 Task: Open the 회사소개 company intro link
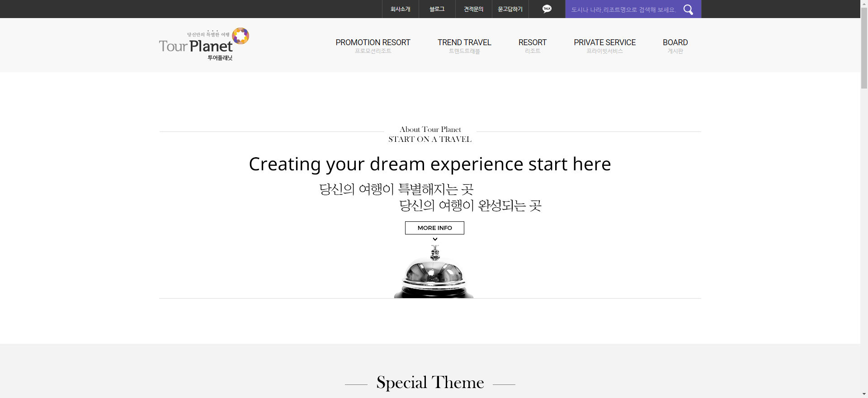[x=400, y=9]
